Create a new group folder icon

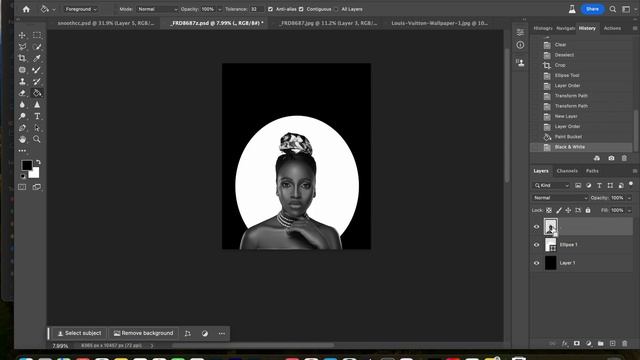(600, 344)
